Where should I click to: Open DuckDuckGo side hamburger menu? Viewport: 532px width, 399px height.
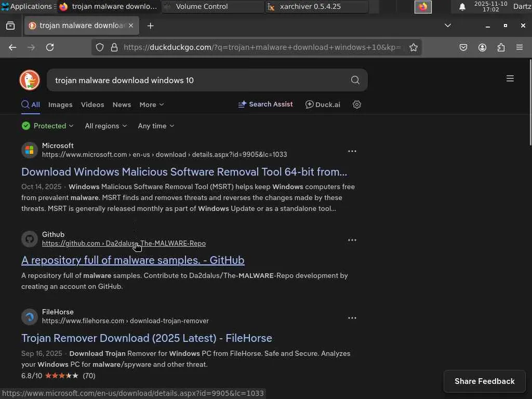tap(510, 78)
